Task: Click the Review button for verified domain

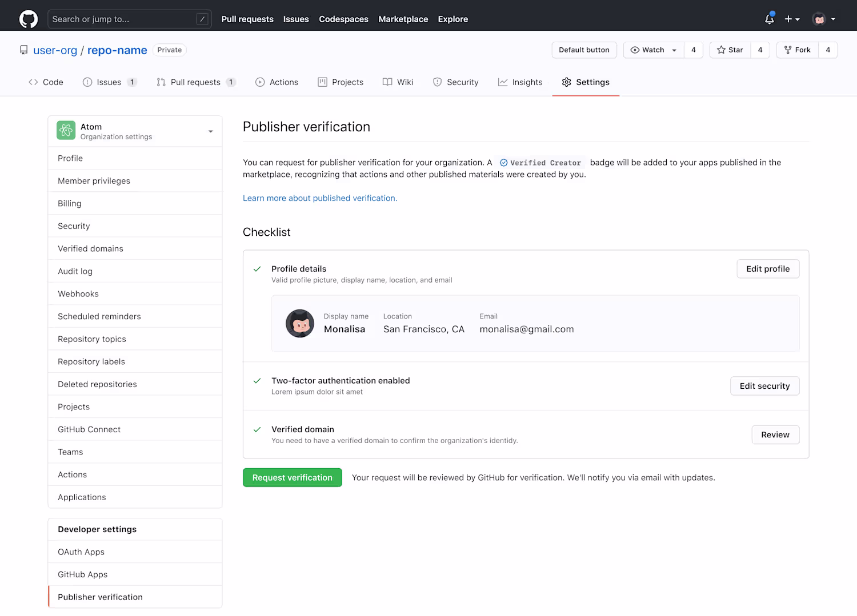Action: (x=775, y=435)
